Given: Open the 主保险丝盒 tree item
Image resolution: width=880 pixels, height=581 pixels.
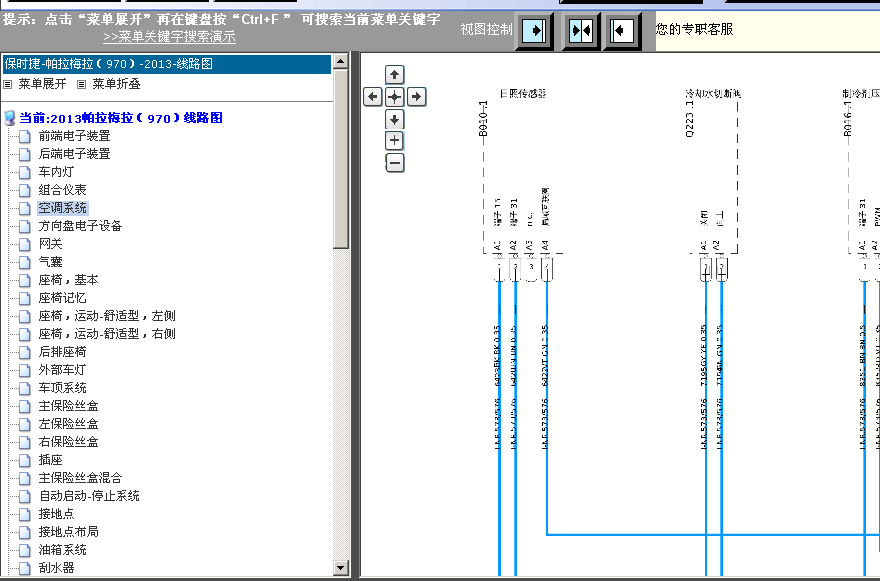Looking at the screenshot, I should click(x=68, y=406).
